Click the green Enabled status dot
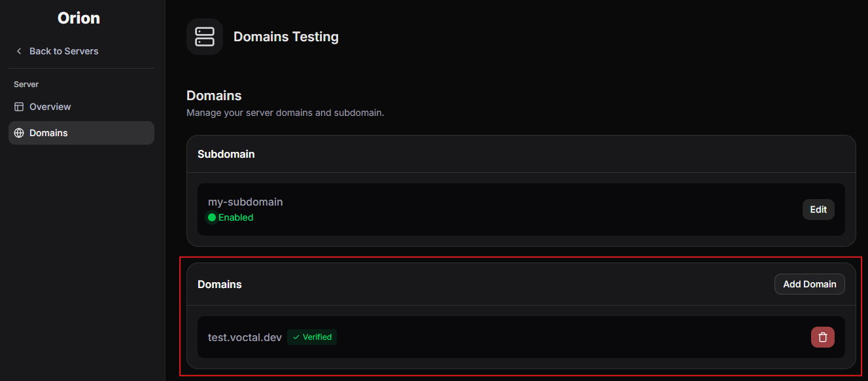This screenshot has height=381, width=868. click(x=212, y=217)
